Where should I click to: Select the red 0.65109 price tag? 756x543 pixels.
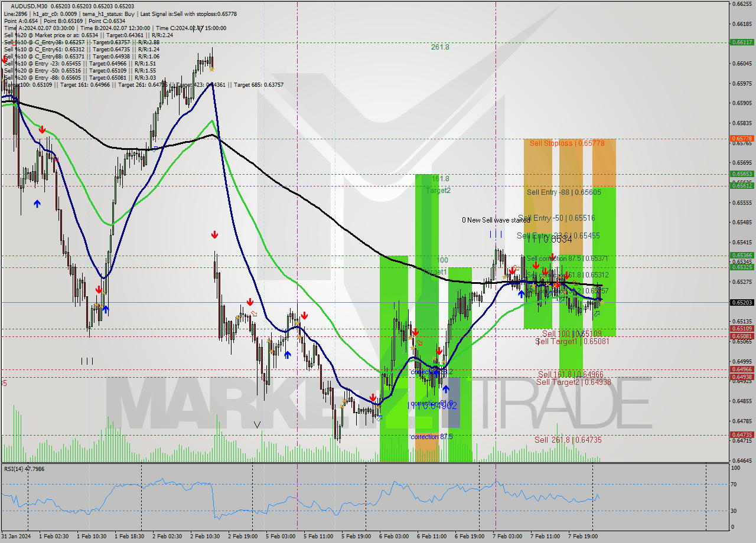[x=742, y=329]
